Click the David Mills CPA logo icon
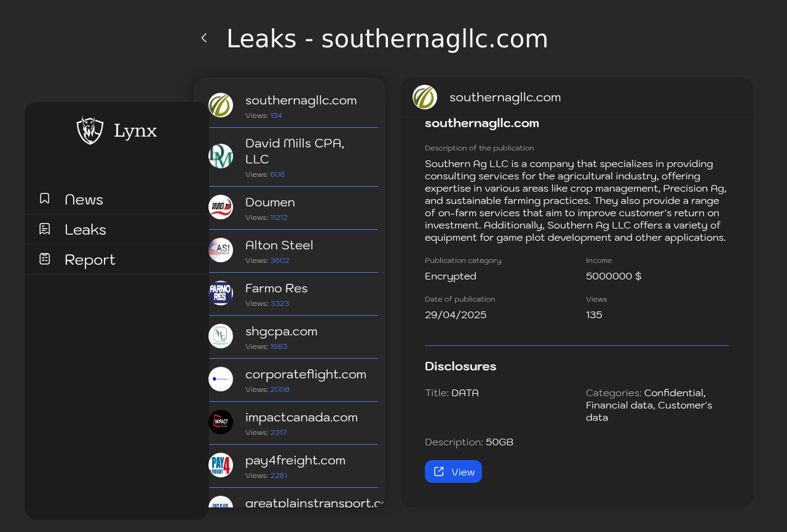 [x=221, y=156]
